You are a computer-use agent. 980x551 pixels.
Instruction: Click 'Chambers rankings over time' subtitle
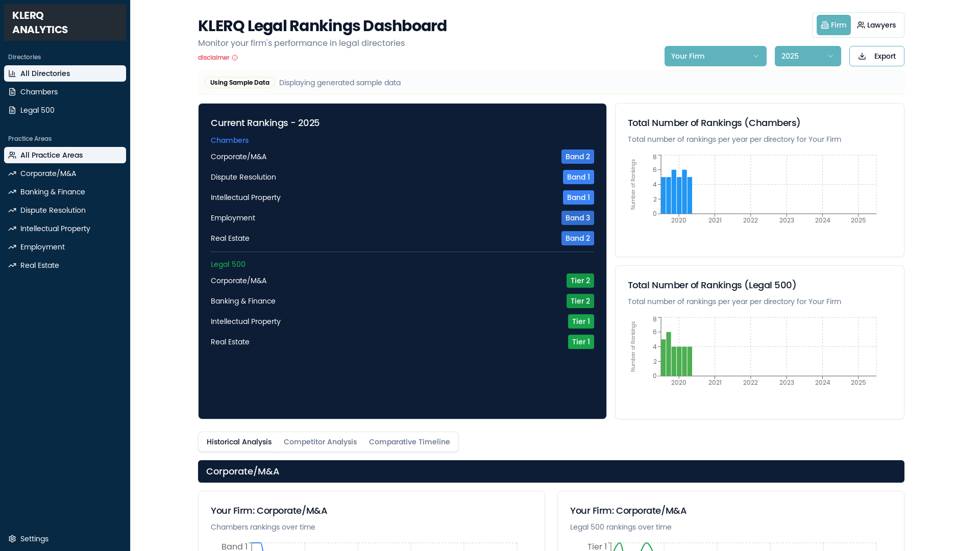click(263, 527)
